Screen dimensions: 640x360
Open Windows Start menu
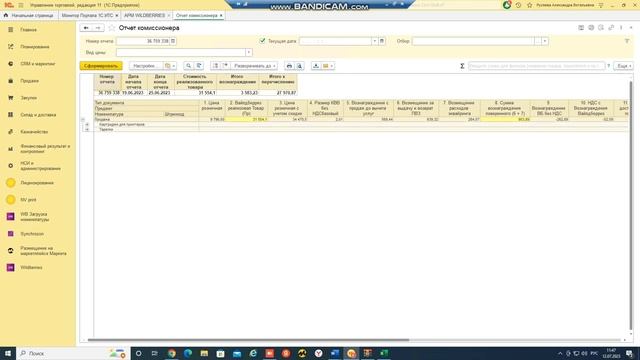click(x=8, y=353)
